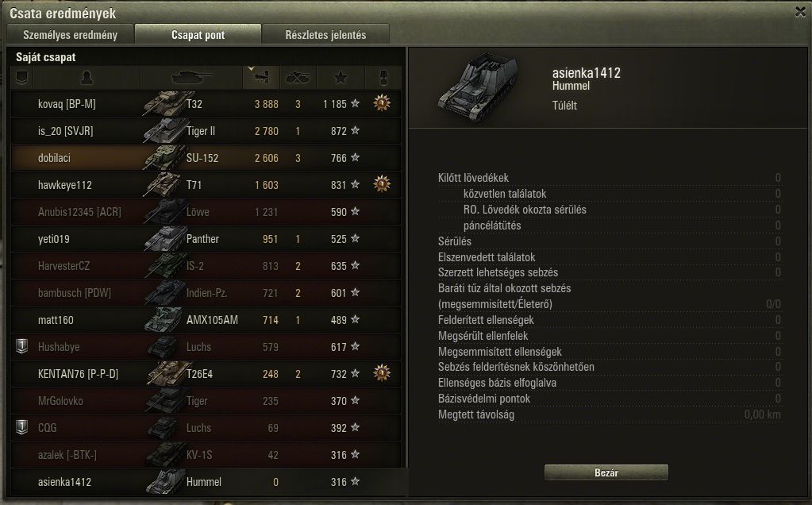Sort by vehicle tank silhouette header
Viewport: 812px width, 505px height.
click(191, 77)
